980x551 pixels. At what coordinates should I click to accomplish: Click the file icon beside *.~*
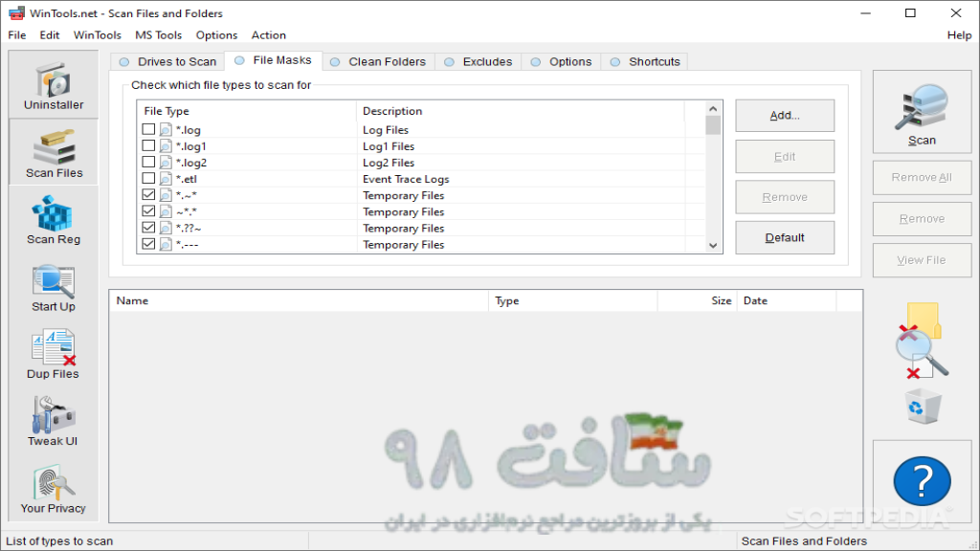(x=166, y=195)
